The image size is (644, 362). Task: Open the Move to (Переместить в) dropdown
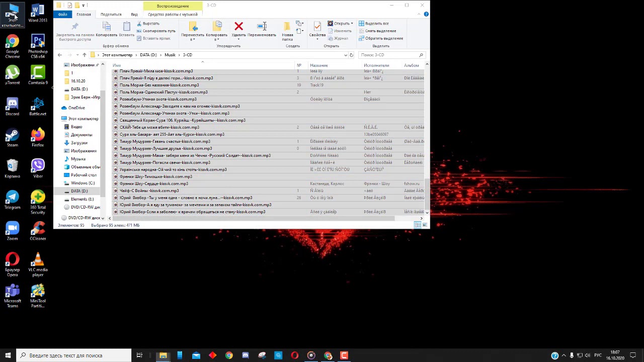pyautogui.click(x=193, y=31)
